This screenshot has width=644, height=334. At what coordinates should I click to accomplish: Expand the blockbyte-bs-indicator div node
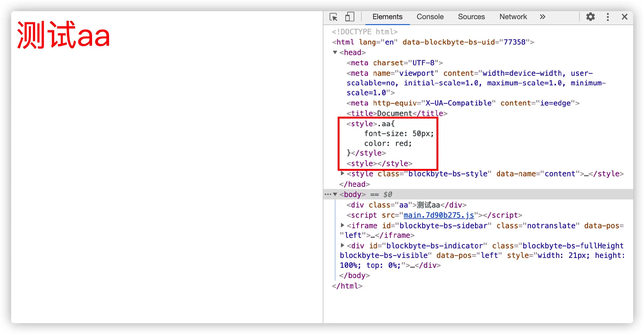342,245
